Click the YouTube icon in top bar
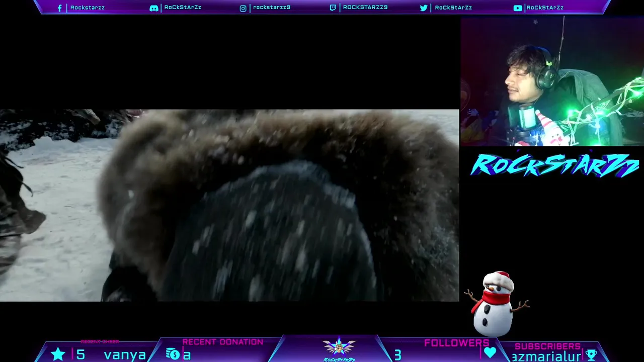 [x=517, y=8]
